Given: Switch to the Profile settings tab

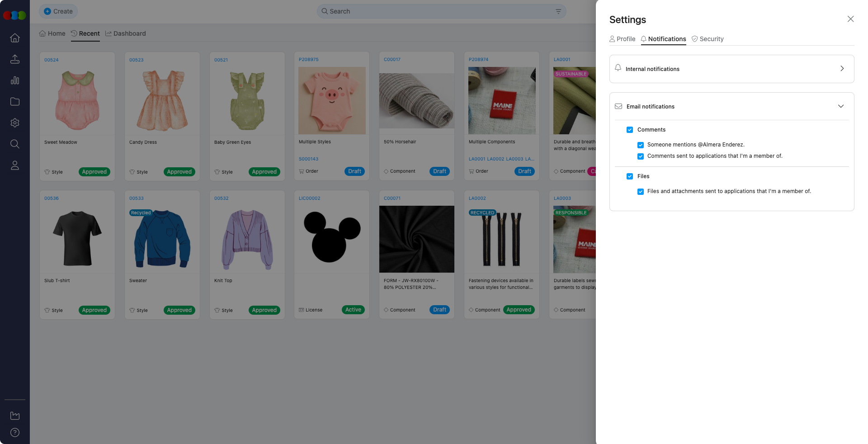Looking at the screenshot, I should pos(622,39).
